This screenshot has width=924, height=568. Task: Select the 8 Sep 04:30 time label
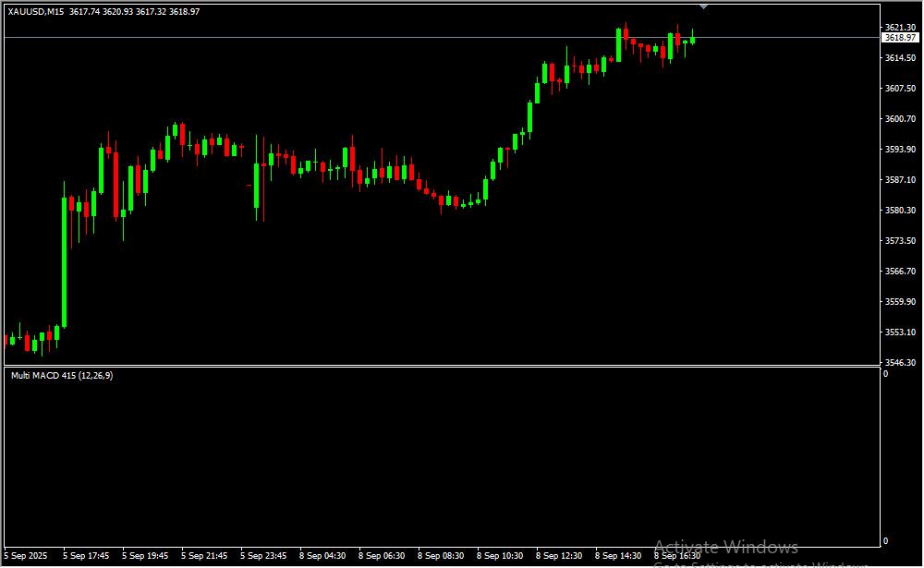324,556
